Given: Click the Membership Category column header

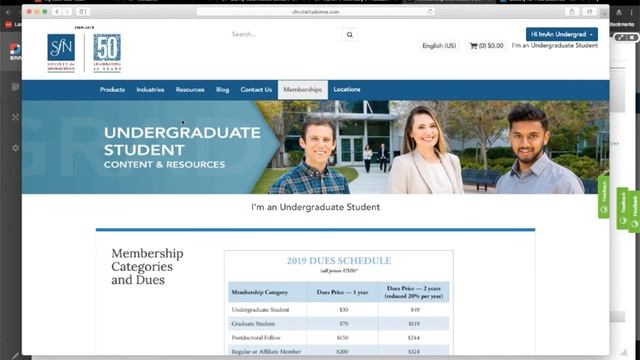Looking at the screenshot, I should 260,292.
